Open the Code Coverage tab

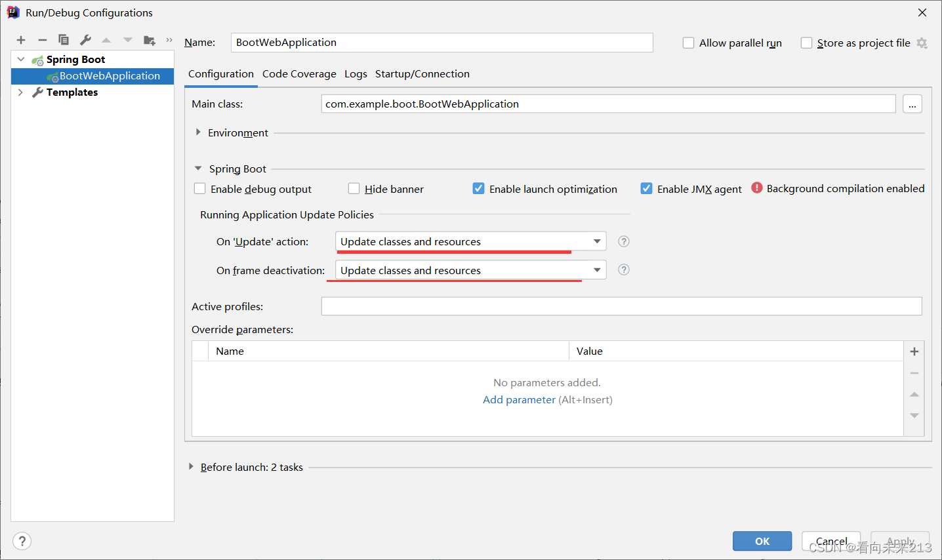click(299, 74)
